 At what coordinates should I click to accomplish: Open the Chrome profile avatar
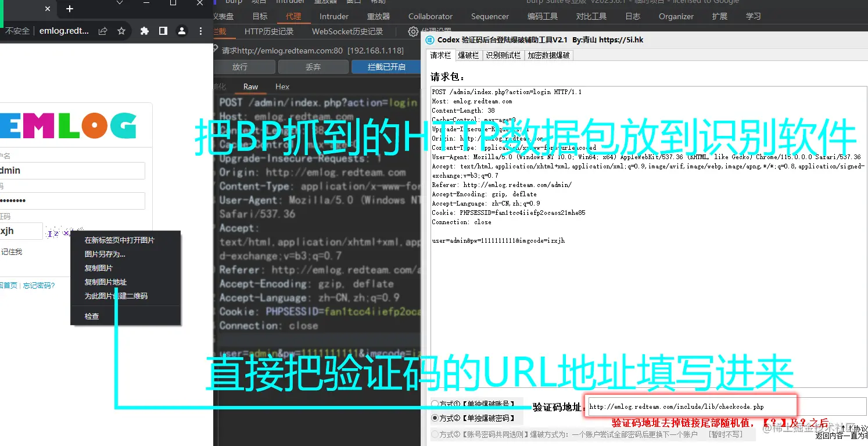coord(182,31)
